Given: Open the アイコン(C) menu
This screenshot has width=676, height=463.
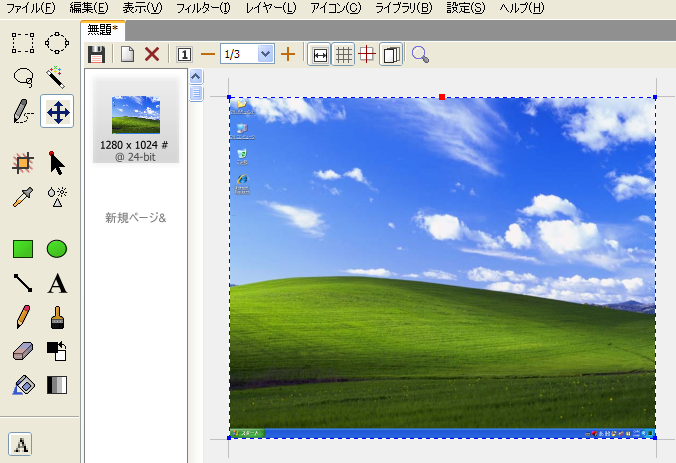Looking at the screenshot, I should (x=336, y=8).
